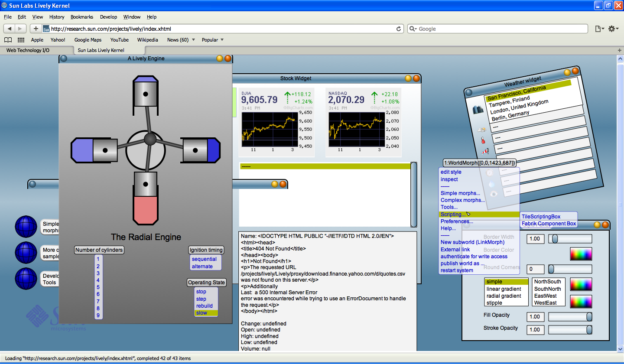Viewport: 624px width, 364px height.
Task: Select stop operating state
Action: pyautogui.click(x=201, y=292)
